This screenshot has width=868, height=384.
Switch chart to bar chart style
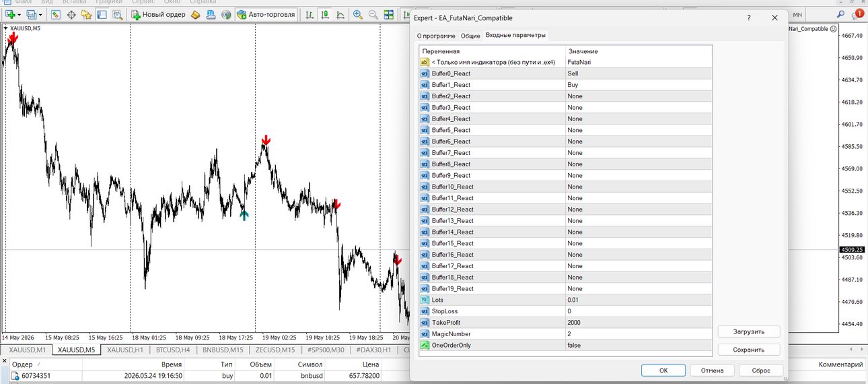(309, 14)
